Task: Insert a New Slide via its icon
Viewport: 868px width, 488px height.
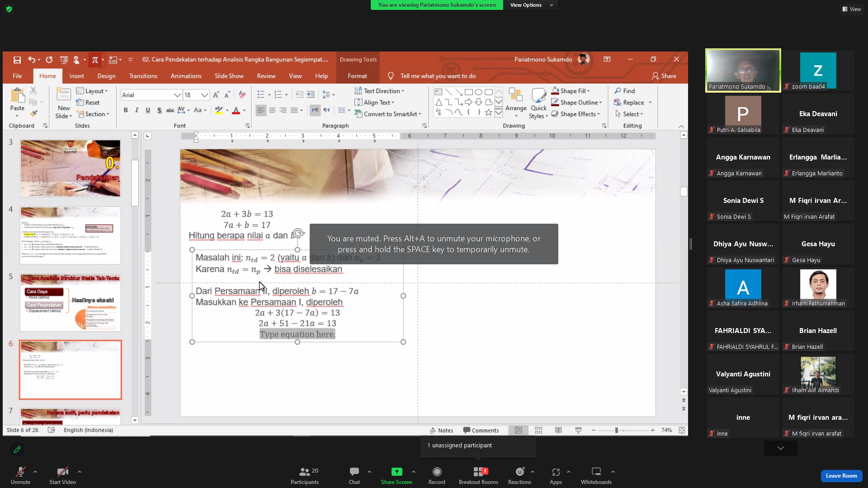Action: tap(64, 95)
